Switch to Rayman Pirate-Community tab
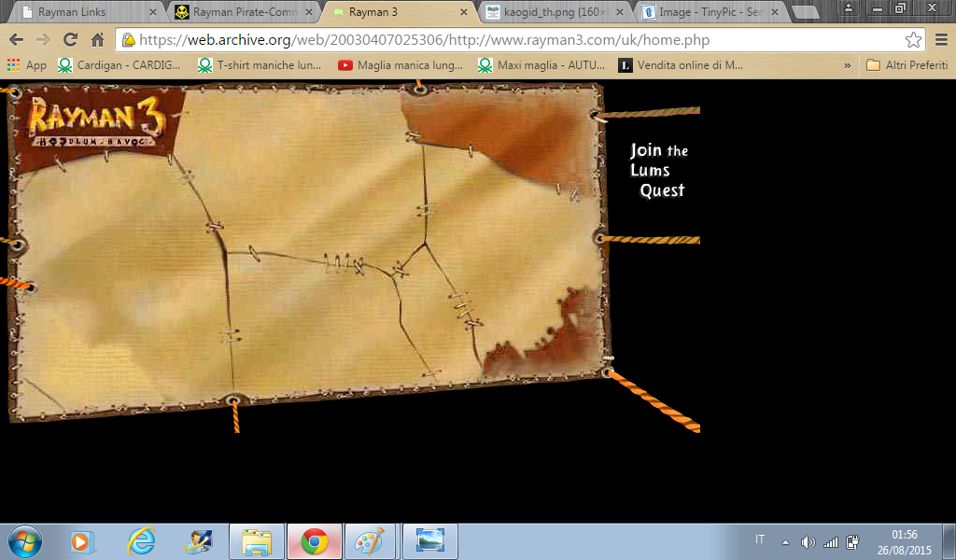Viewport: 956px width, 560px height. (x=244, y=11)
